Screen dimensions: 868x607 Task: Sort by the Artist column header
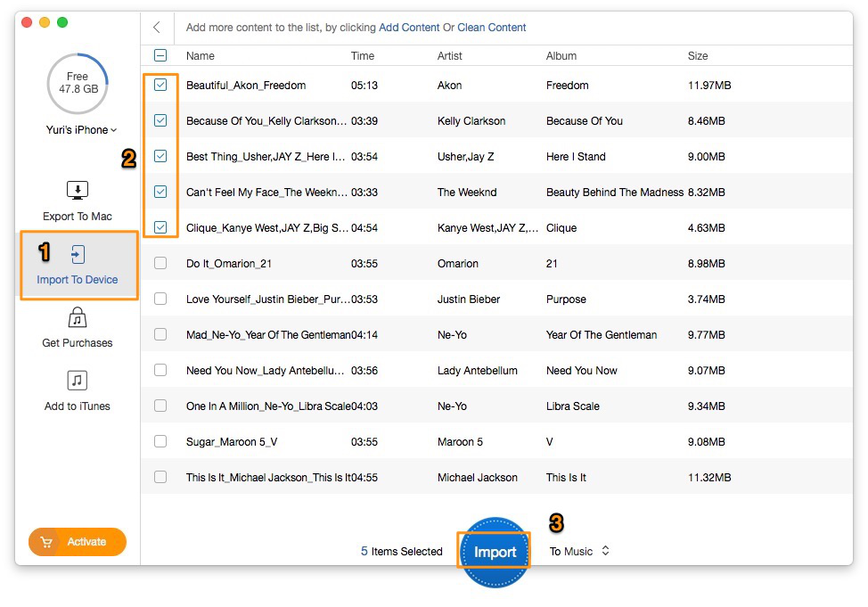(x=449, y=55)
